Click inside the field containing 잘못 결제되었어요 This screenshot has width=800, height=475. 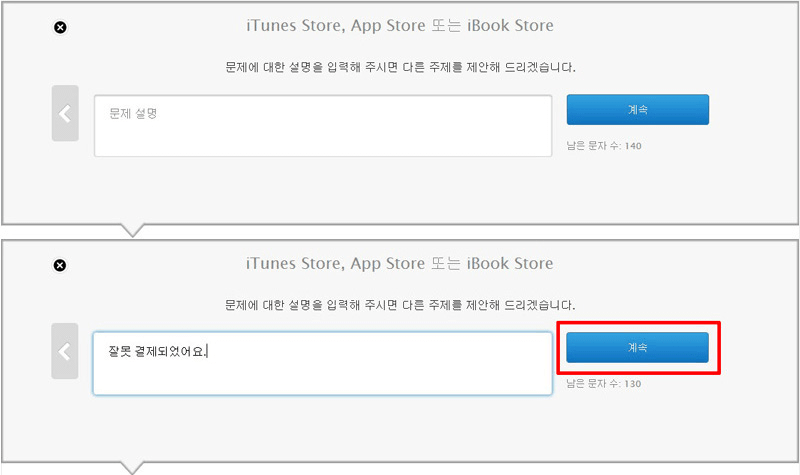[322, 364]
